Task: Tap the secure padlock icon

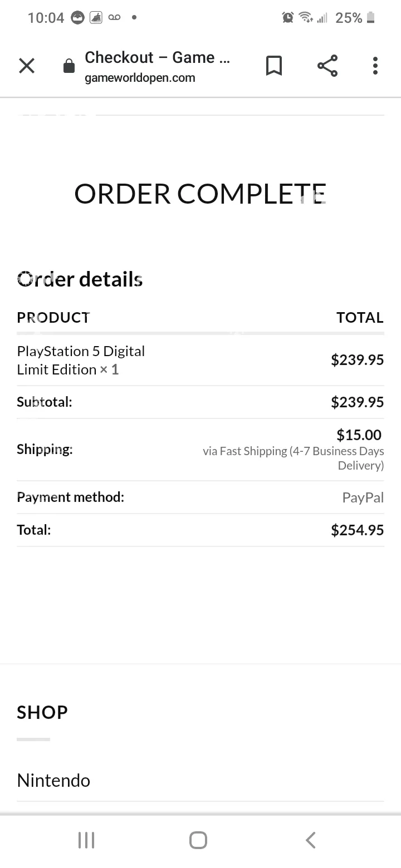Action: 69,67
